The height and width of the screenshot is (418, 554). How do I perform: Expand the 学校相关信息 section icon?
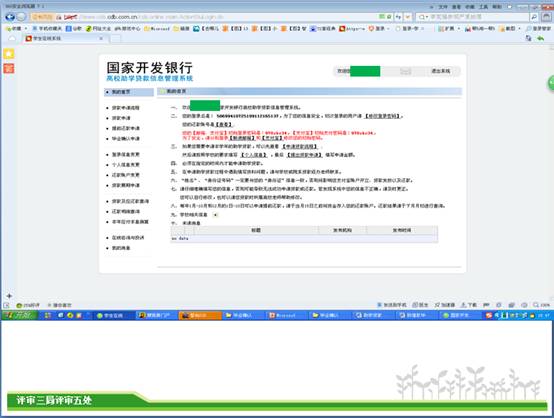tap(216, 214)
